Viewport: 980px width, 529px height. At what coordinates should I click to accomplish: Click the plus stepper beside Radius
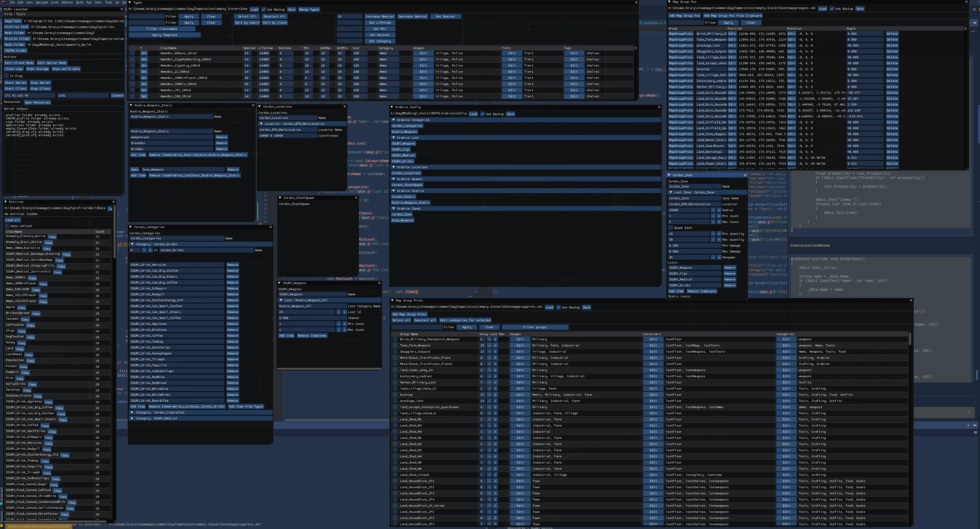pyautogui.click(x=719, y=210)
